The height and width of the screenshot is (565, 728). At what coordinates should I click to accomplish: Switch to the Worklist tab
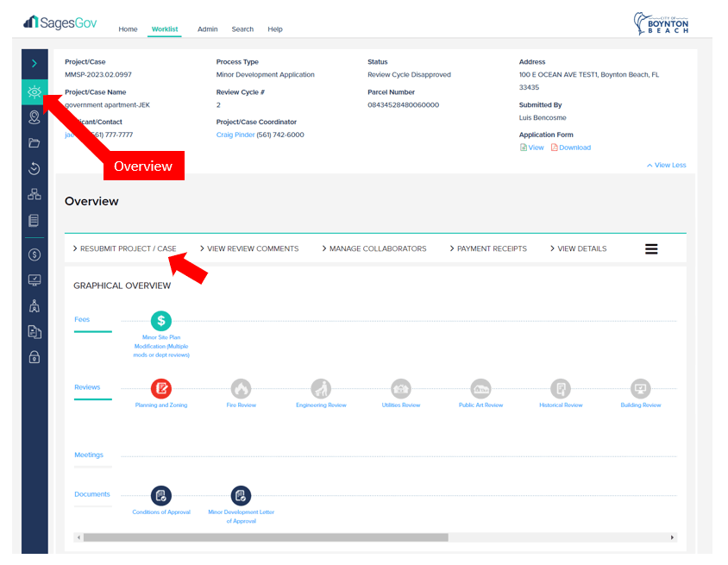click(x=165, y=29)
